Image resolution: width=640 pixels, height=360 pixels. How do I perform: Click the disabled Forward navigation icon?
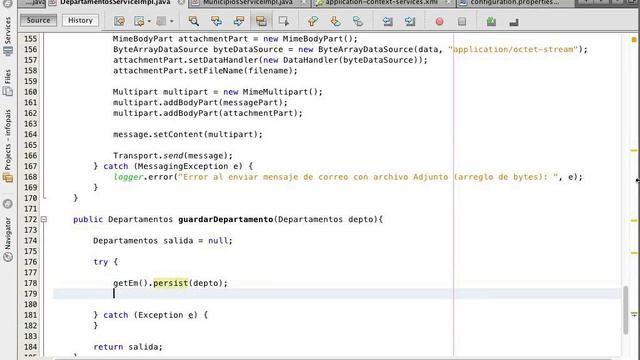[x=161, y=21]
